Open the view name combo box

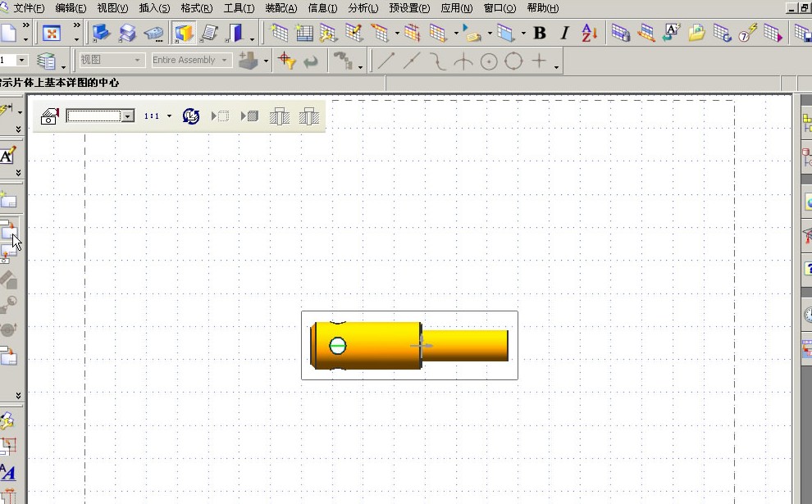pos(100,116)
